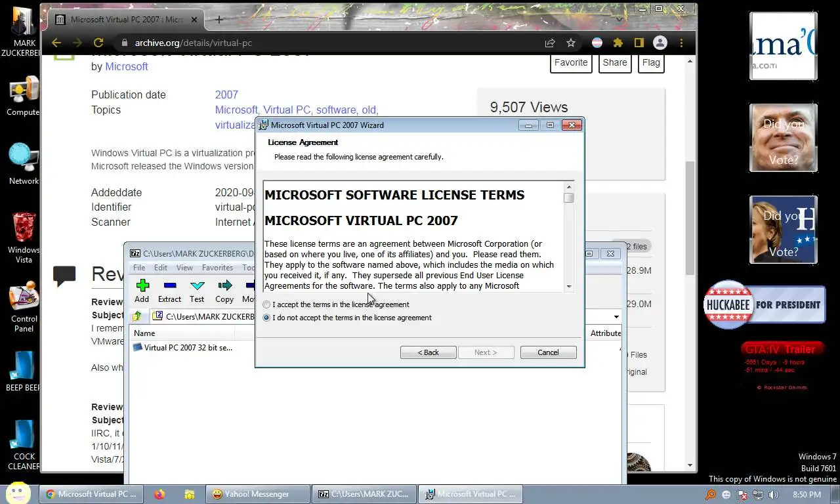
Task: Click the Copy icon in 7-Zip
Action: [x=224, y=291]
